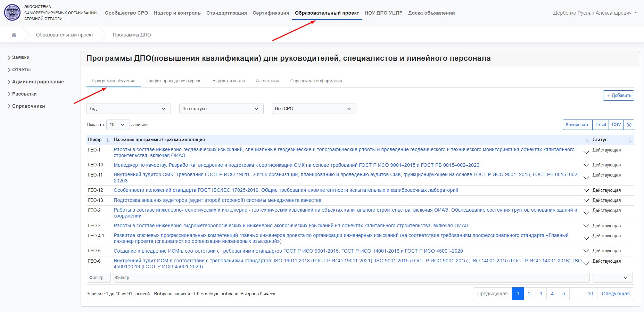Expand details chevron for ГЕО-6 row
The height and width of the screenshot is (312, 644).
586,264
